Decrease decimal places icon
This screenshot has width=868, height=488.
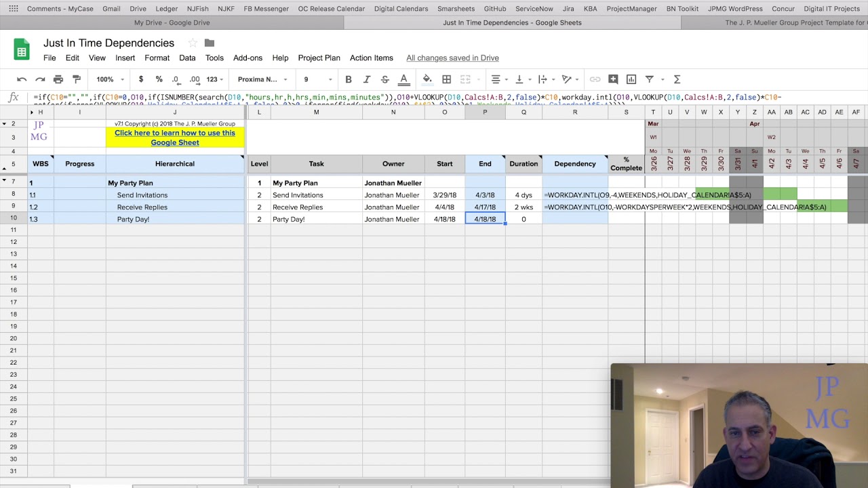click(x=176, y=79)
